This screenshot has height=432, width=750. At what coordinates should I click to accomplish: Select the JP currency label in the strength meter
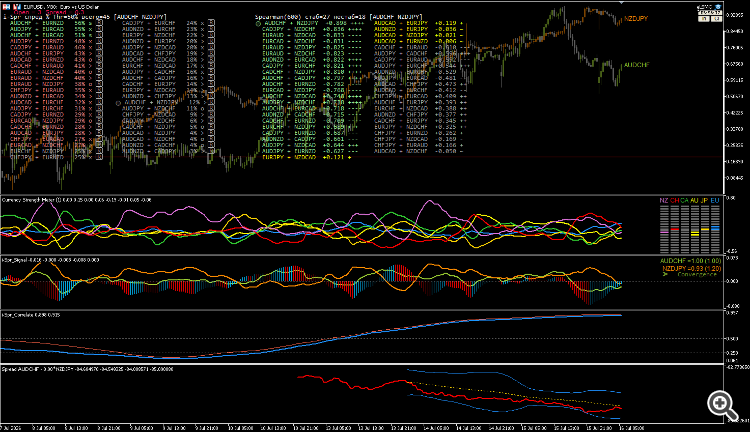tap(705, 200)
